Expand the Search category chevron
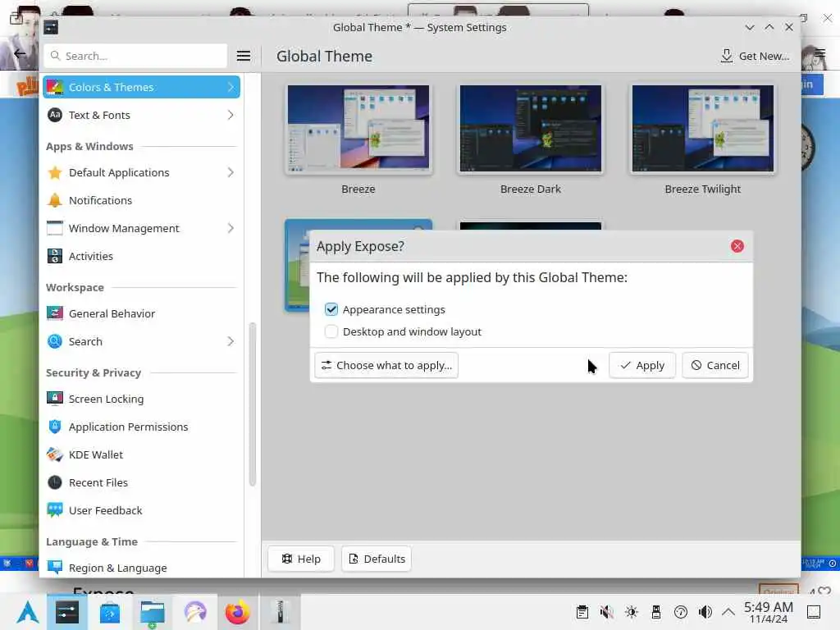This screenshot has height=630, width=840. click(x=231, y=341)
